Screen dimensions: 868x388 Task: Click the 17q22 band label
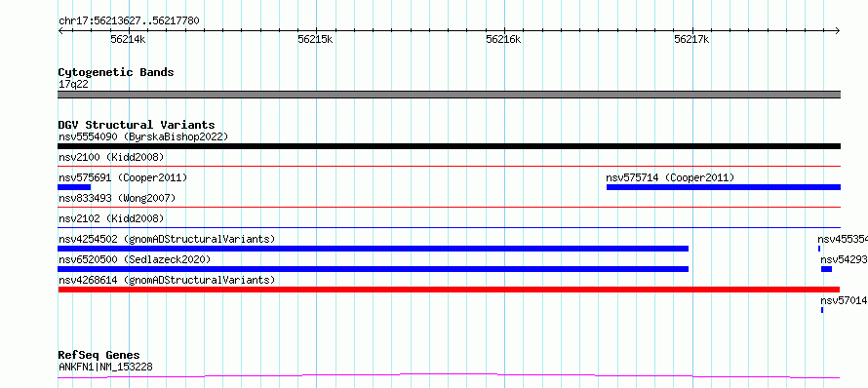point(73,85)
